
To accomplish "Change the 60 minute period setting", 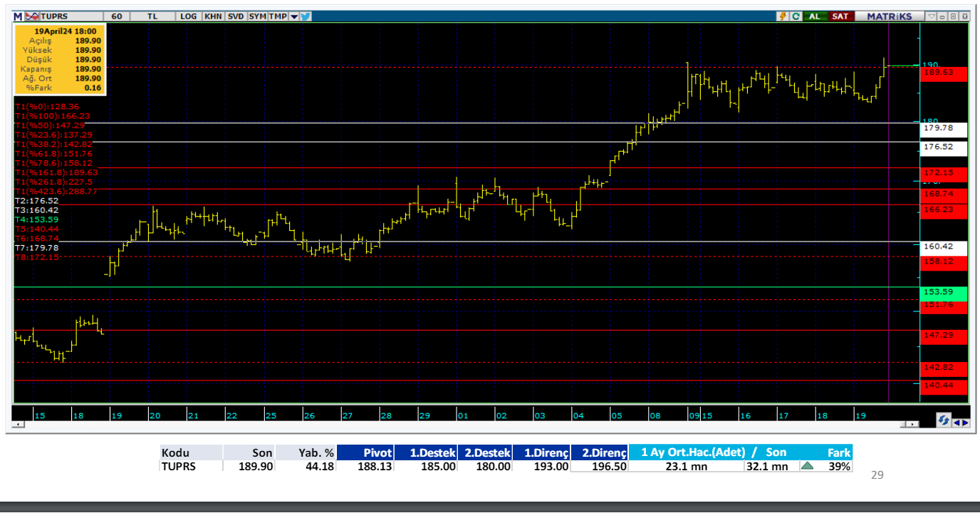I will point(117,16).
